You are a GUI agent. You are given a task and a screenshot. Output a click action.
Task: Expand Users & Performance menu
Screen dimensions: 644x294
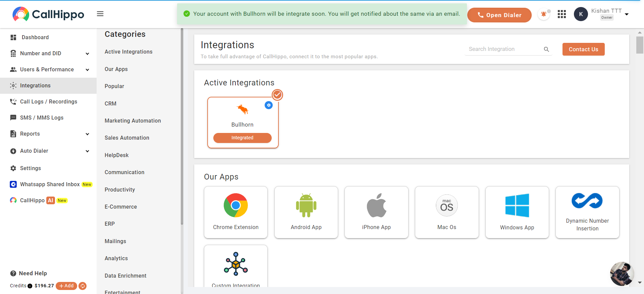pos(87,70)
